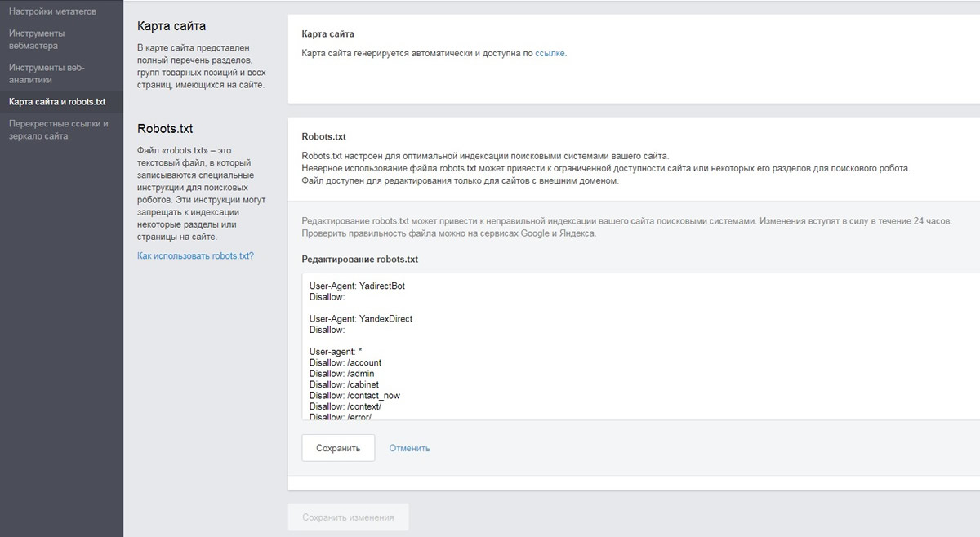This screenshot has height=537, width=980.
Task: Click the "Отменить" cancel link
Action: pos(408,447)
